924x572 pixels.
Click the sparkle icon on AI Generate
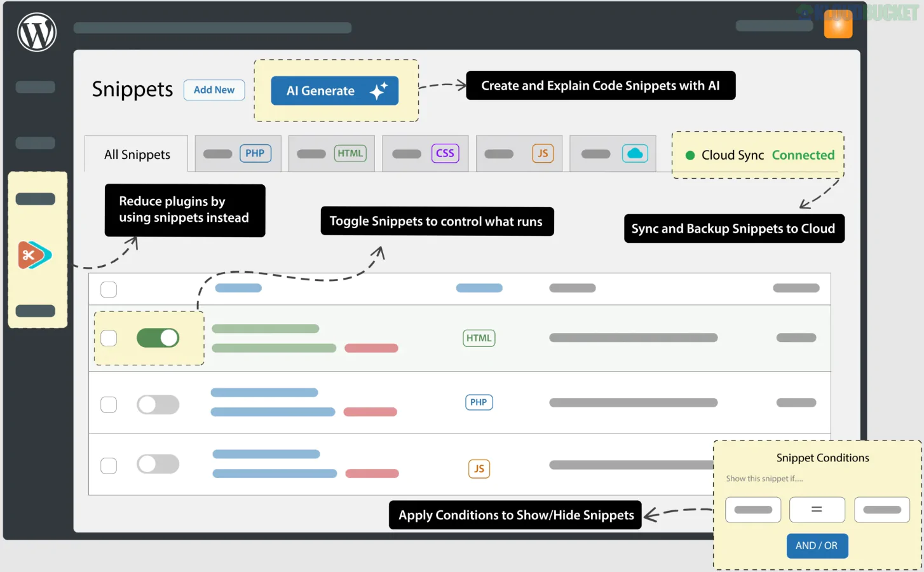378,91
